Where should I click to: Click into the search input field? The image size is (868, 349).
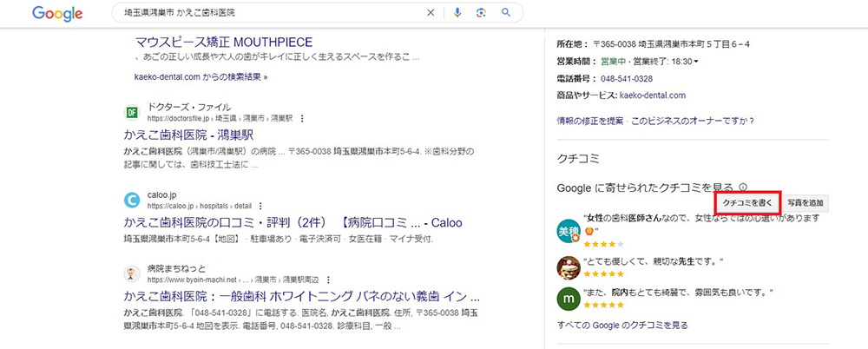tap(260, 13)
